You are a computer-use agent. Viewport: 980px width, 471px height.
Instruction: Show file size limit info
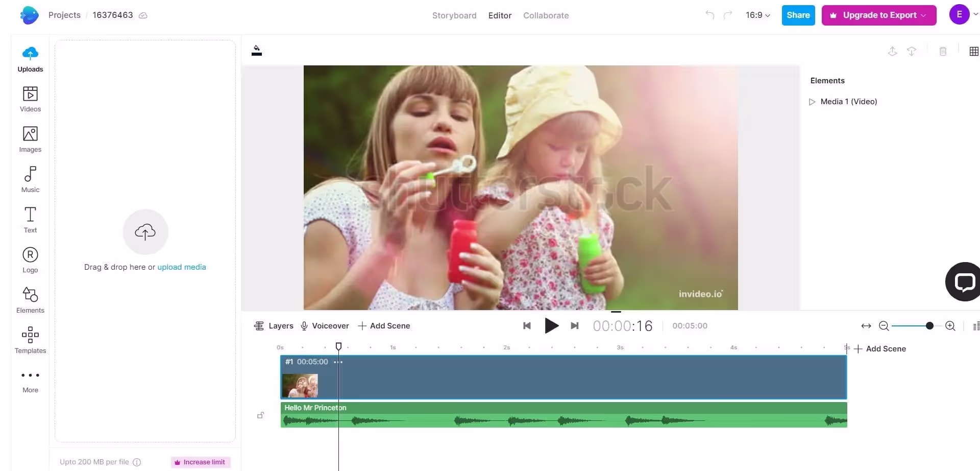(x=137, y=462)
